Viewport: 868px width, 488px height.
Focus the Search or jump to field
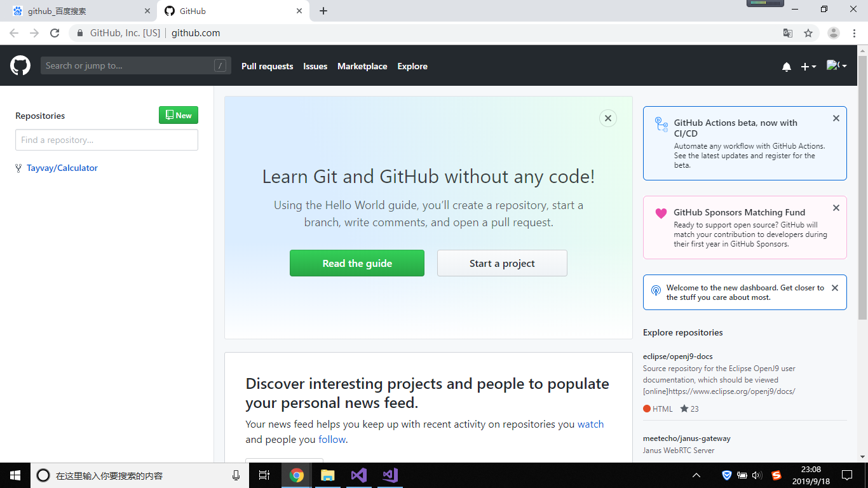tap(135, 65)
